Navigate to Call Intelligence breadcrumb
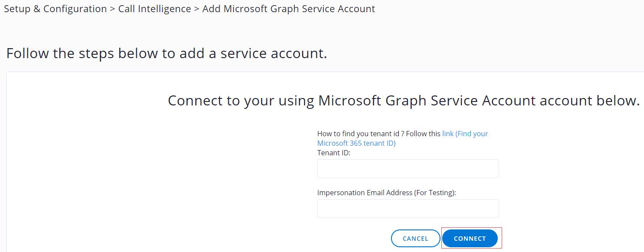The width and height of the screenshot is (644, 252). point(154,9)
